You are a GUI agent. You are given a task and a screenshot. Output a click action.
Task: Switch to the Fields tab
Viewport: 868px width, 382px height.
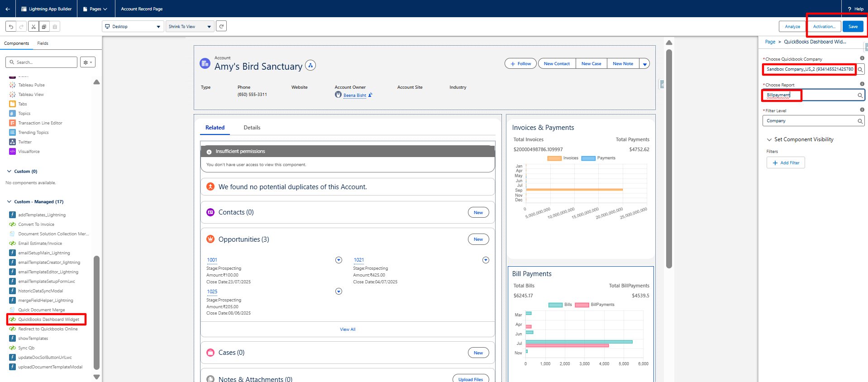coord(43,43)
